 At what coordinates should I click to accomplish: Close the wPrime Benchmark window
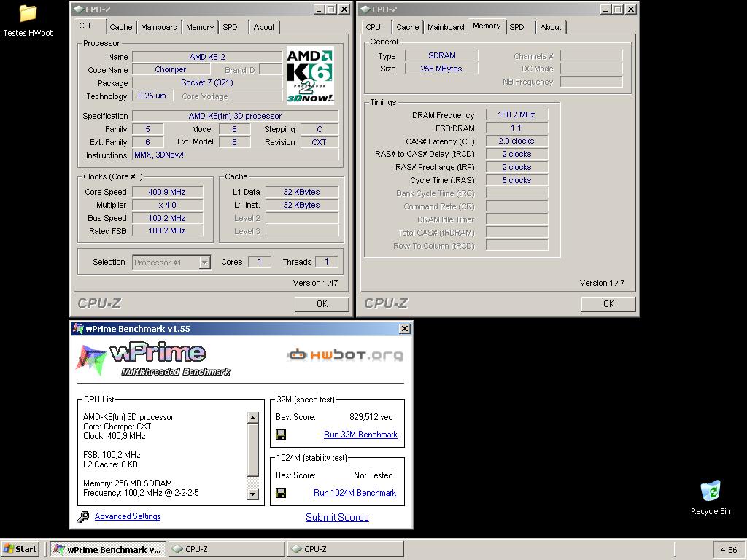pos(404,329)
